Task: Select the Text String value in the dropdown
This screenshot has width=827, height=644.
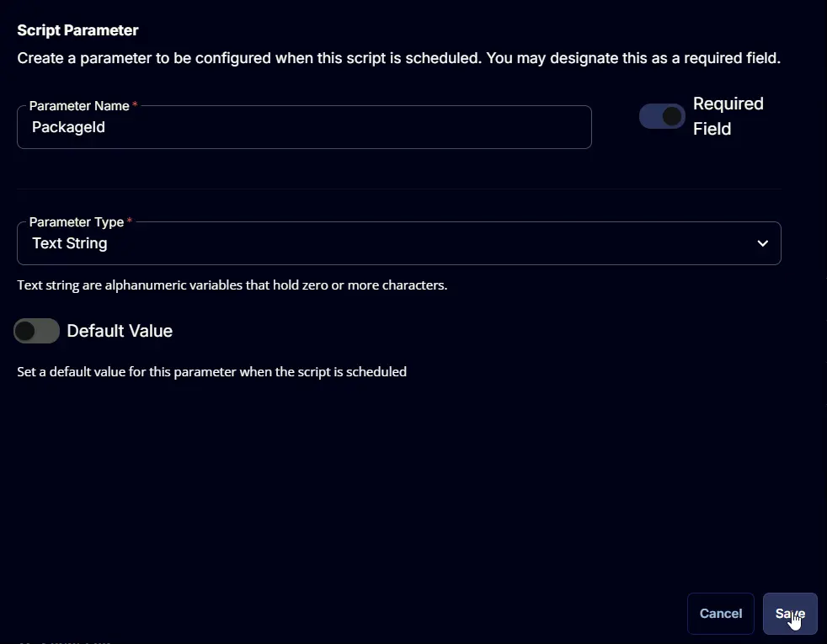Action: (70, 243)
